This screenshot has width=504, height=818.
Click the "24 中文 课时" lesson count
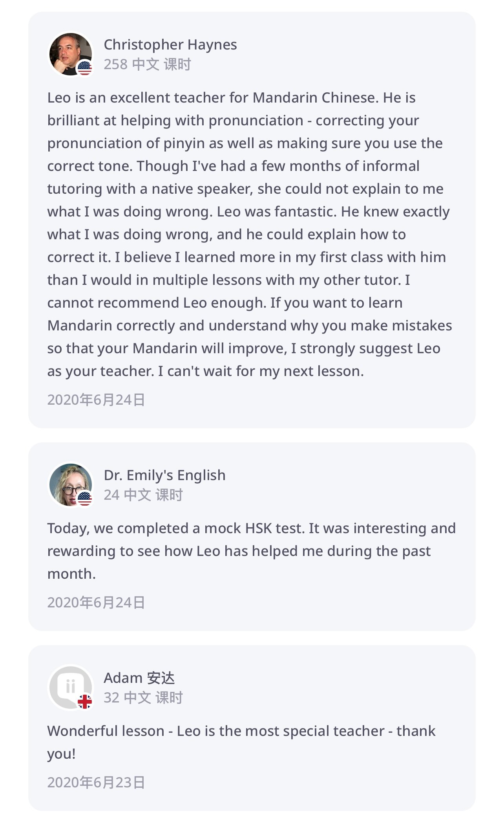(x=143, y=495)
